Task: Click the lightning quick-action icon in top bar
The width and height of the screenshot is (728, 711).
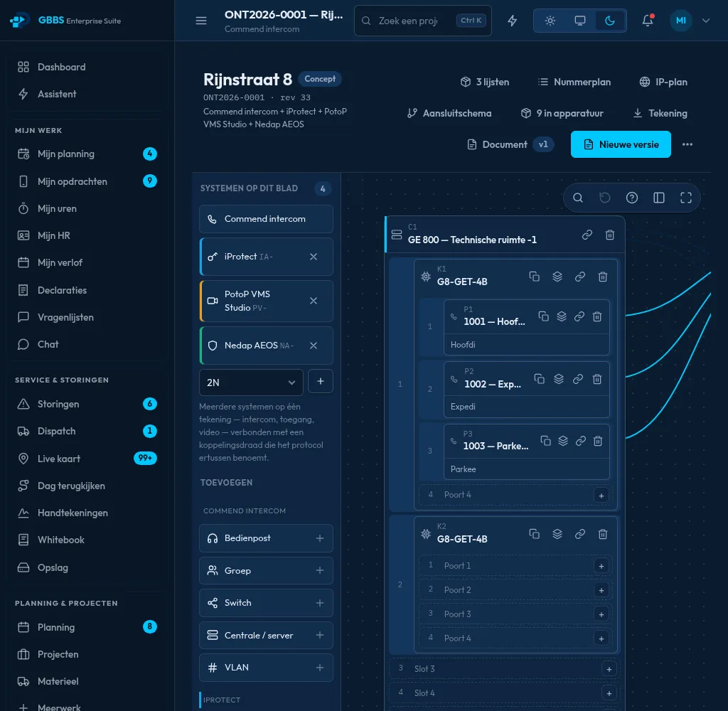Action: [512, 21]
